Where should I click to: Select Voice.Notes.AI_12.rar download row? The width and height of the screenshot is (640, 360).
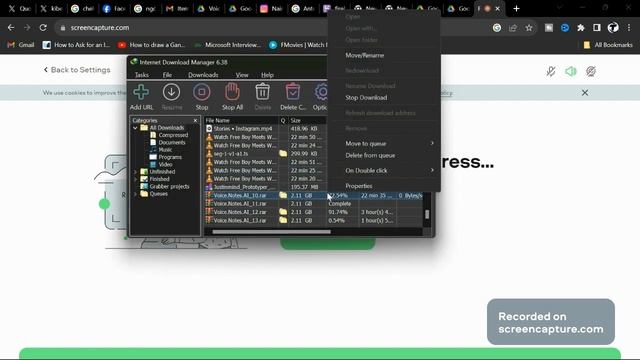pyautogui.click(x=313, y=212)
